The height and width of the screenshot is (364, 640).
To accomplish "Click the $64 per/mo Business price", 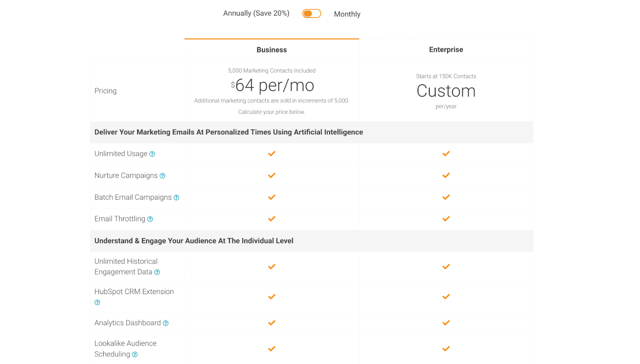I will (x=272, y=86).
